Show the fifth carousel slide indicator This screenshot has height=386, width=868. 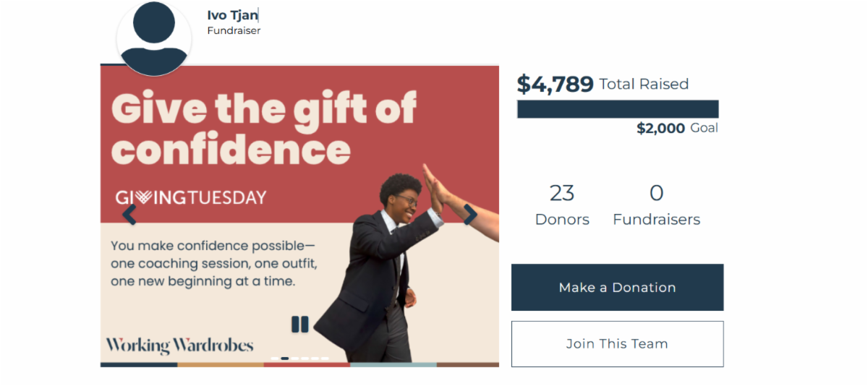(x=315, y=359)
